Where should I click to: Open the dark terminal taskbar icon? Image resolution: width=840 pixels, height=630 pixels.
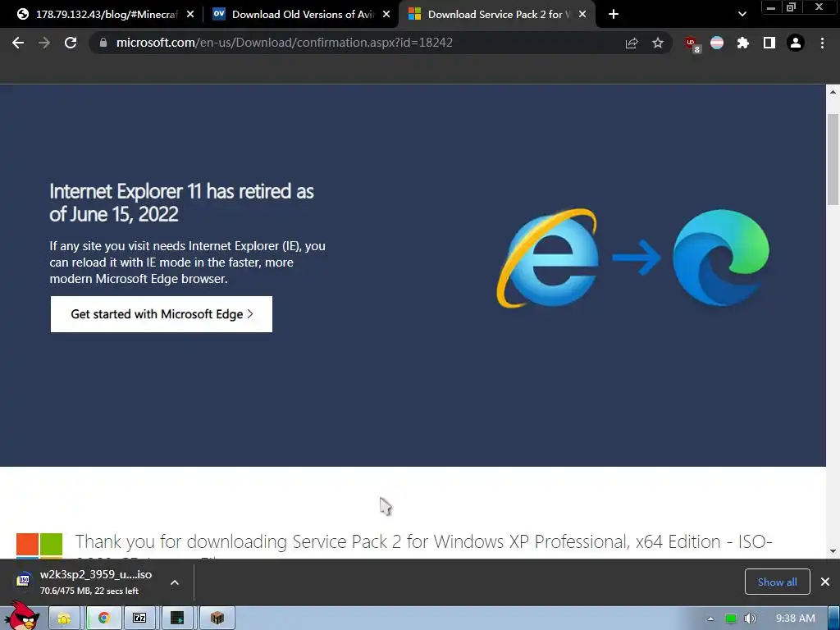coord(177,619)
